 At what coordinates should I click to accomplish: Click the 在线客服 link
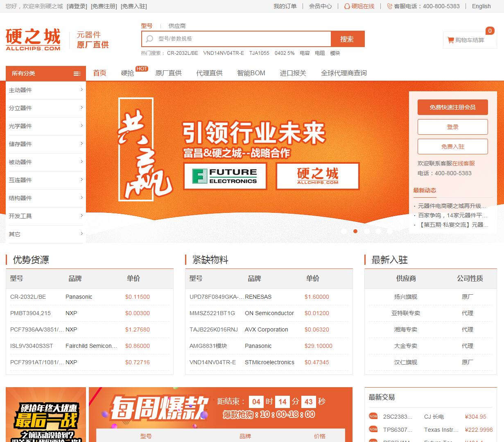pyautogui.click(x=463, y=163)
